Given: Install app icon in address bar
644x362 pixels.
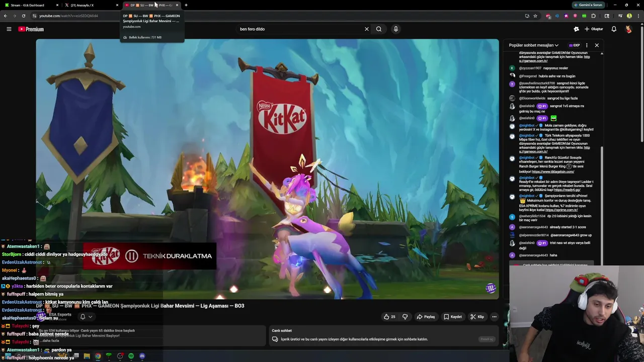Looking at the screenshot, I should (x=527, y=16).
